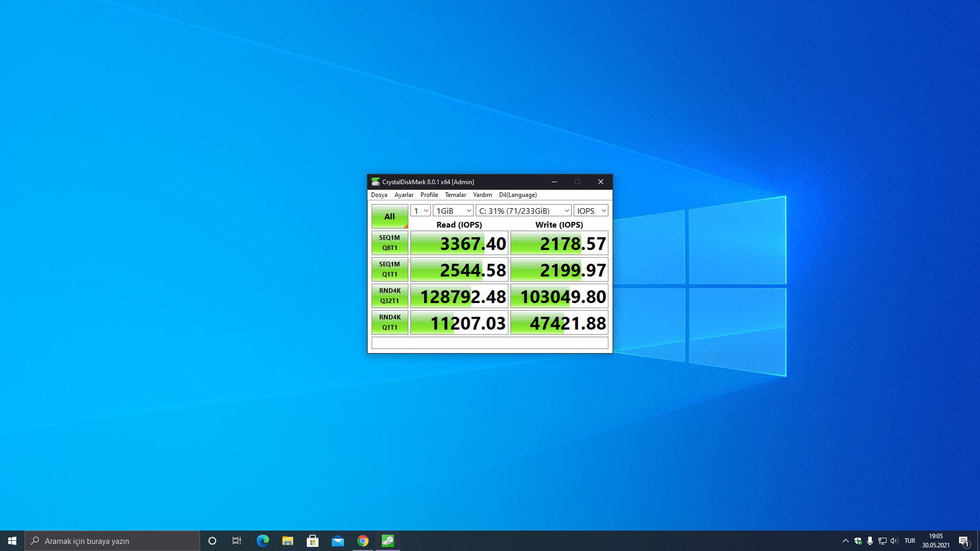Screen dimensions: 980x551
Task: Open File Explorer from the taskbar
Action: click(x=287, y=541)
